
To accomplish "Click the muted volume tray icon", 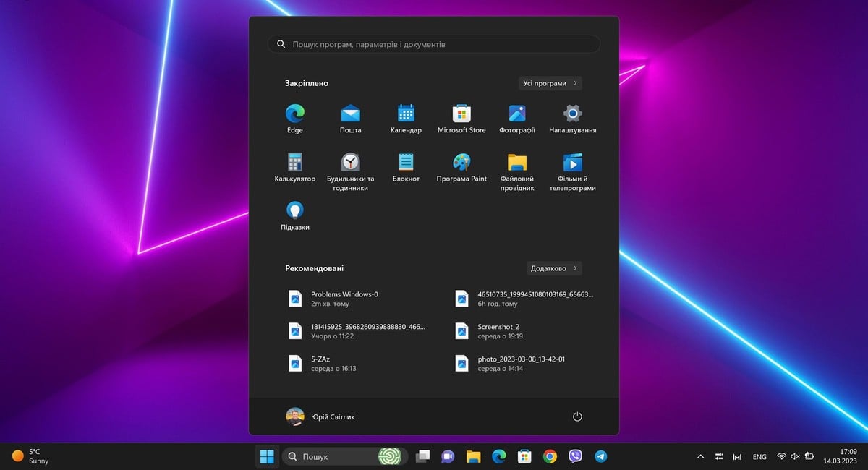I will 796,456.
